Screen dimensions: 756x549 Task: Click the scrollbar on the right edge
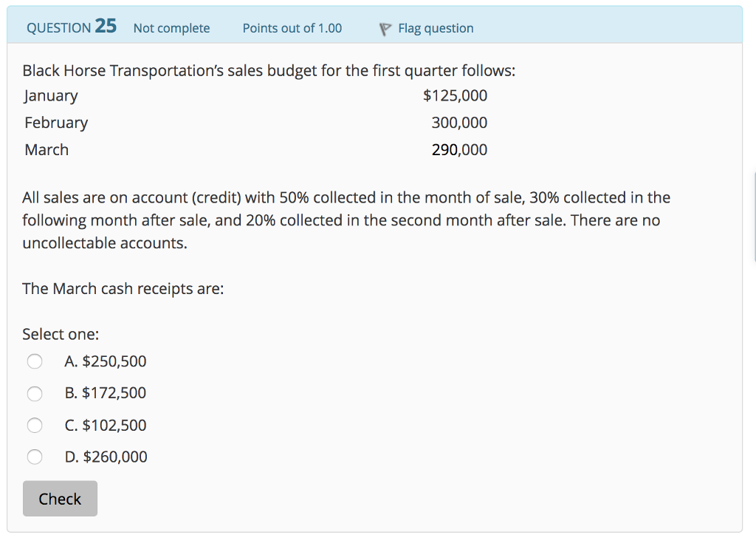coord(754,218)
